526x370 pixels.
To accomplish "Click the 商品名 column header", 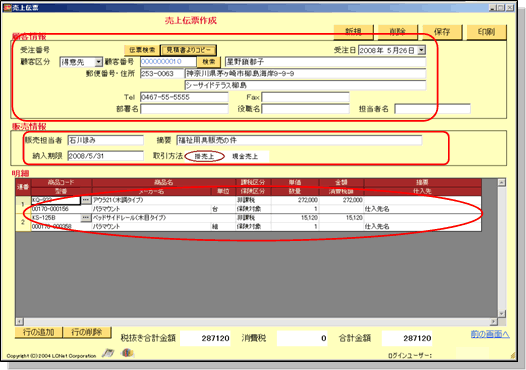I will pyautogui.click(x=164, y=182).
